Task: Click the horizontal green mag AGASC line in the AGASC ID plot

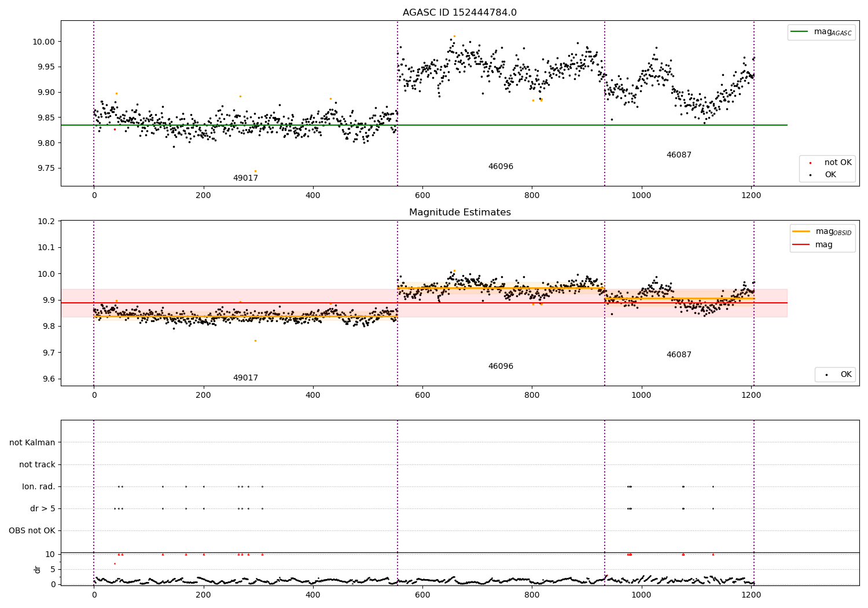Action: point(424,125)
